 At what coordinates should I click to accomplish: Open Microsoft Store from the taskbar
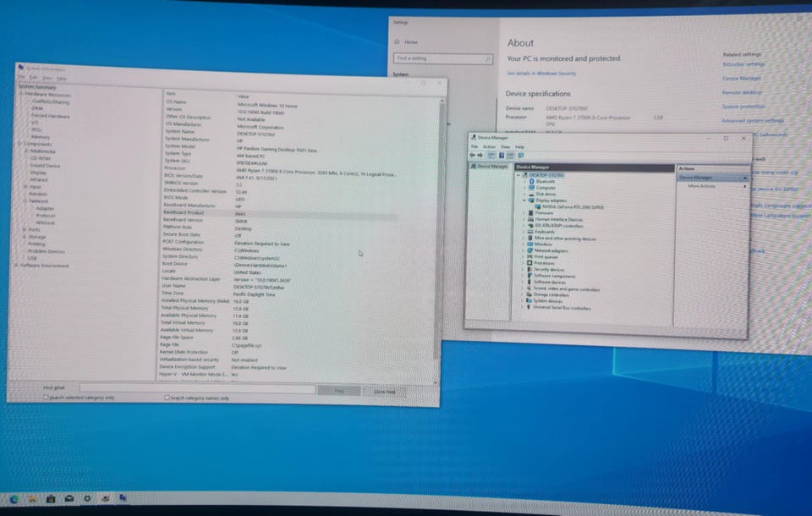coord(50,499)
